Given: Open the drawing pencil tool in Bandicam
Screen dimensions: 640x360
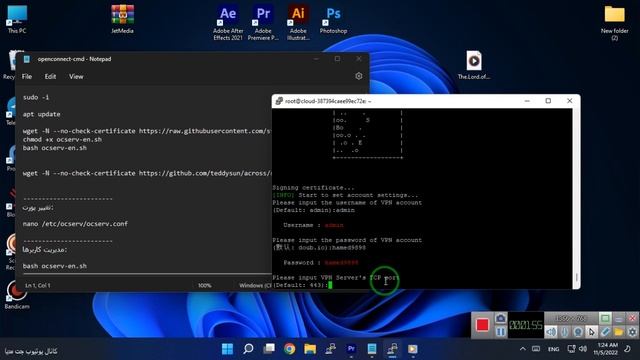Looking at the screenshot, I should pos(605,332).
